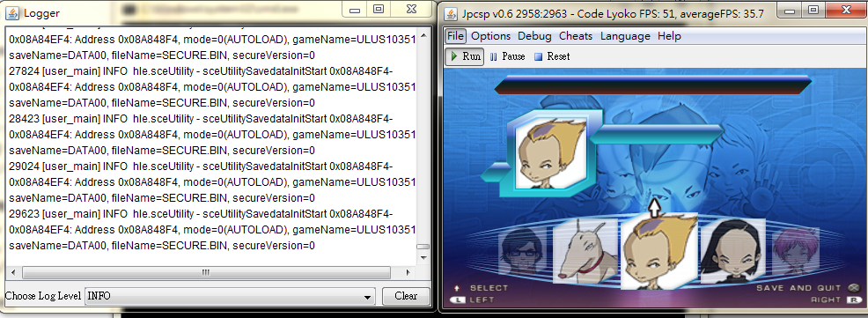The height and width of the screenshot is (318, 868).
Task: Click the Java icon in Logger title bar
Action: (12, 12)
